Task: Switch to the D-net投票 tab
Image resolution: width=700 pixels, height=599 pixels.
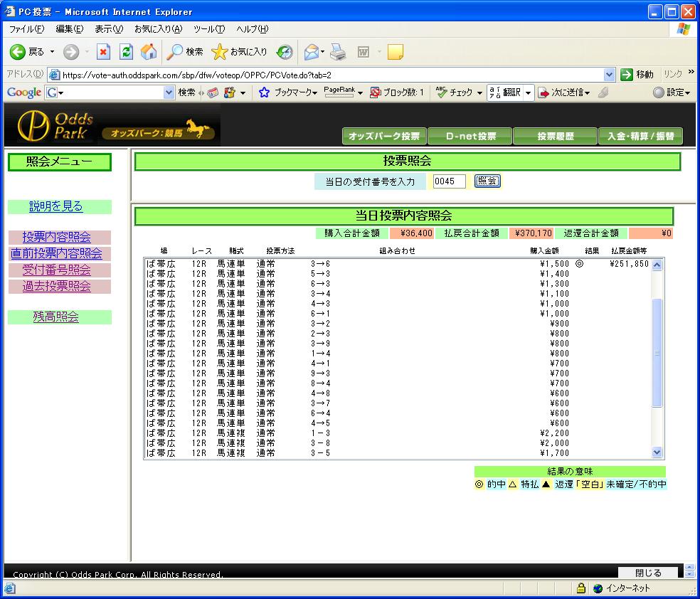Action: tap(470, 137)
